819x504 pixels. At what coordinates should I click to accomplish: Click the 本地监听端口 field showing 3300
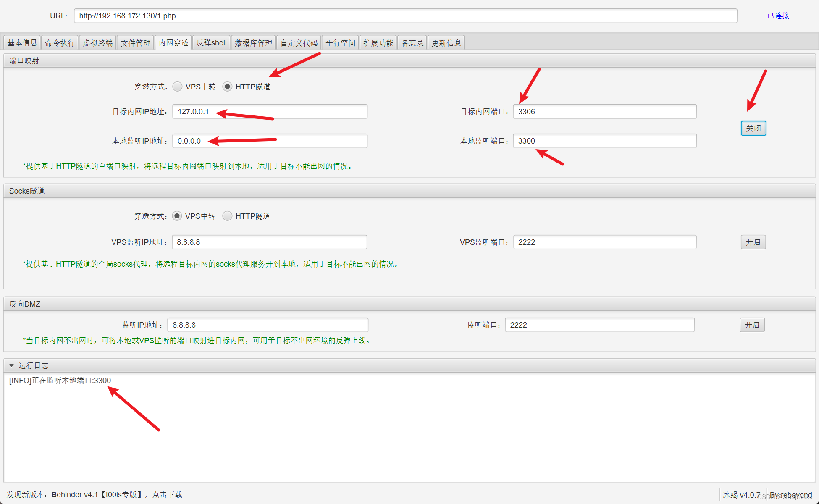tap(604, 141)
